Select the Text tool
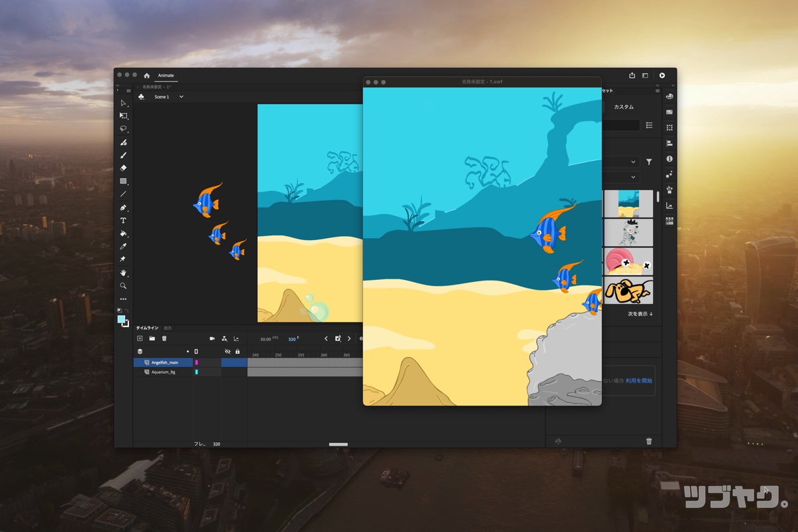 123,220
